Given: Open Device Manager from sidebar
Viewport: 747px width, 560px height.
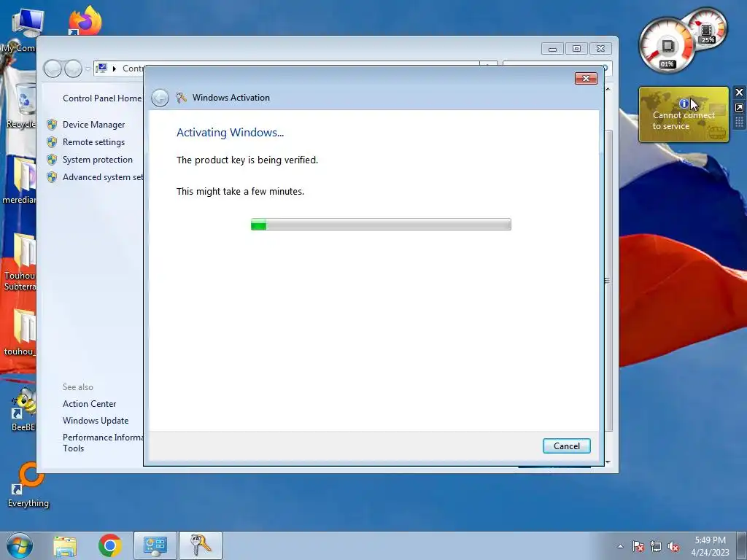Looking at the screenshot, I should coord(94,124).
